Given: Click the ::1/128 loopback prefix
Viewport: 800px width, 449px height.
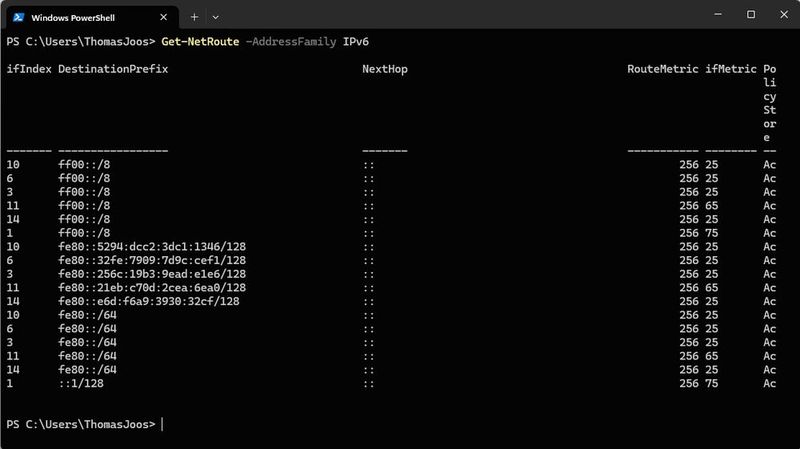Looking at the screenshot, I should tap(81, 383).
